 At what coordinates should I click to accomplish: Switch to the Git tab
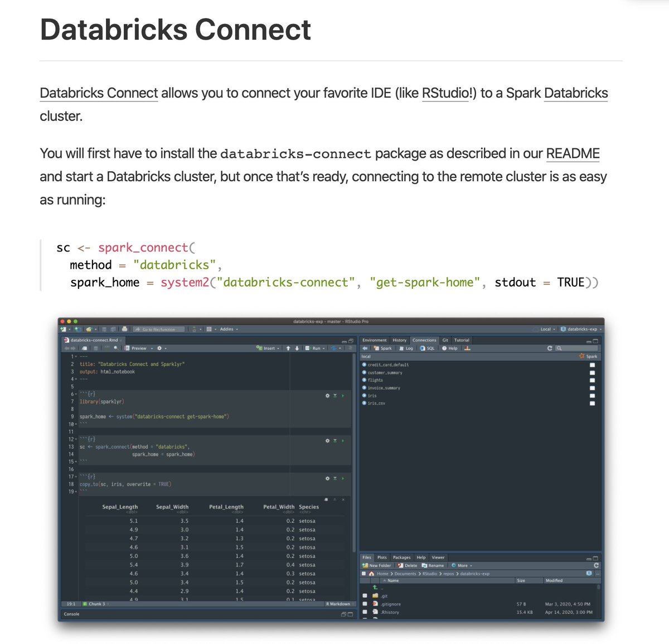445,340
